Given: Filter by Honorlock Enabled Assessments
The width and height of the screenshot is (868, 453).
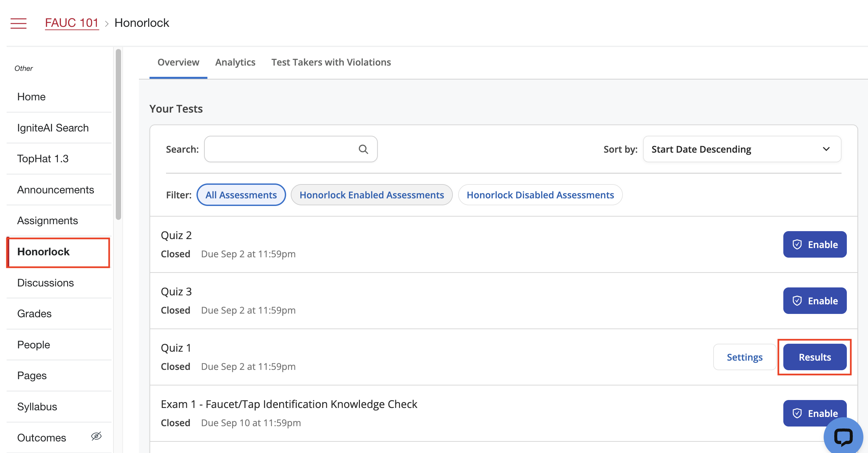Looking at the screenshot, I should (372, 195).
